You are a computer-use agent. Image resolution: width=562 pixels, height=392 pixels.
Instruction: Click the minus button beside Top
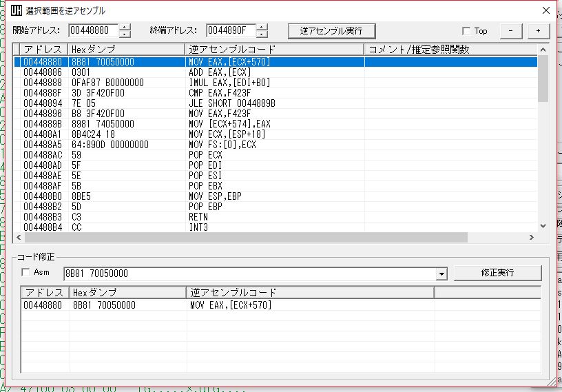(511, 31)
